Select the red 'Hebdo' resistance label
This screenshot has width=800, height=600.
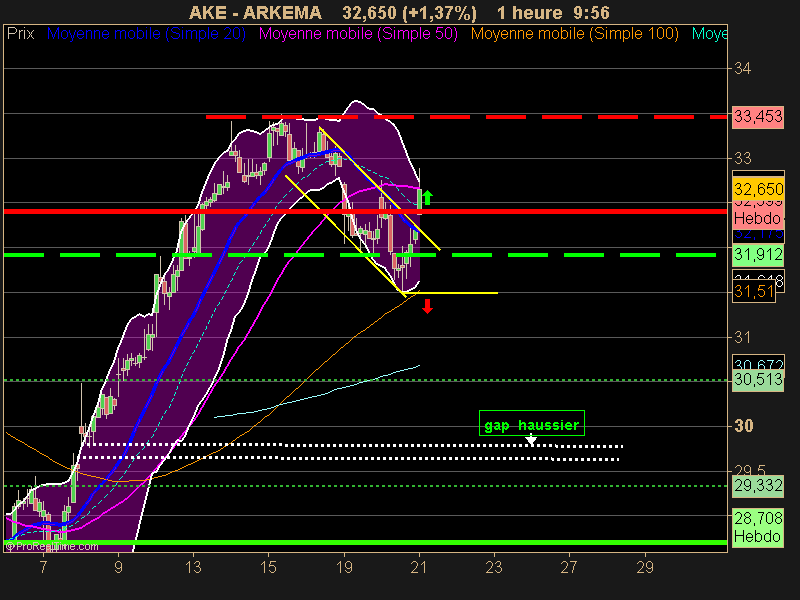[x=758, y=218]
